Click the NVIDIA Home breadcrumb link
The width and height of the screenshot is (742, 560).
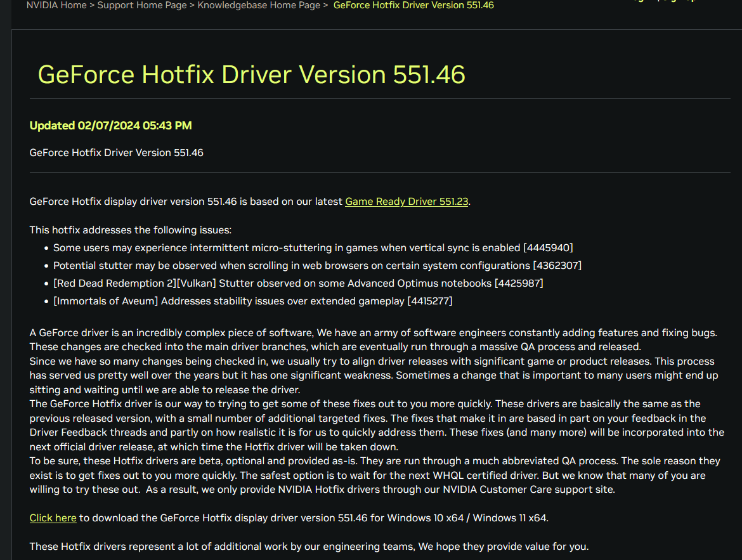[56, 5]
